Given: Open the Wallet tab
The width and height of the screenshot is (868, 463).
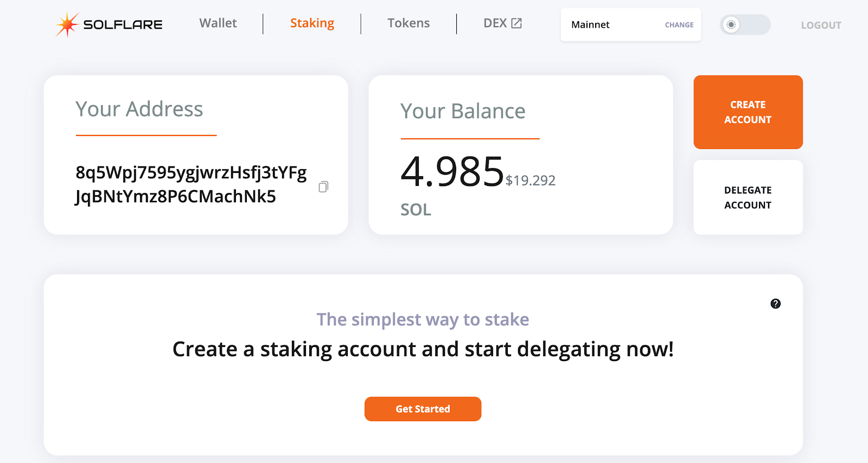Looking at the screenshot, I should pyautogui.click(x=218, y=23).
